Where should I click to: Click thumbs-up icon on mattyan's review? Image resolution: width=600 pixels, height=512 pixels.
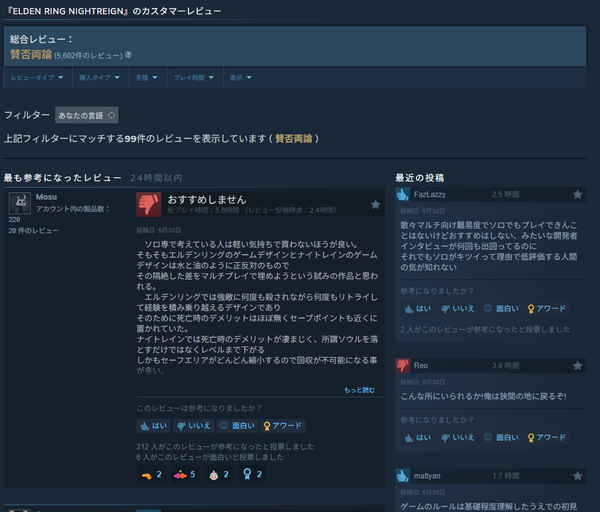point(403,476)
